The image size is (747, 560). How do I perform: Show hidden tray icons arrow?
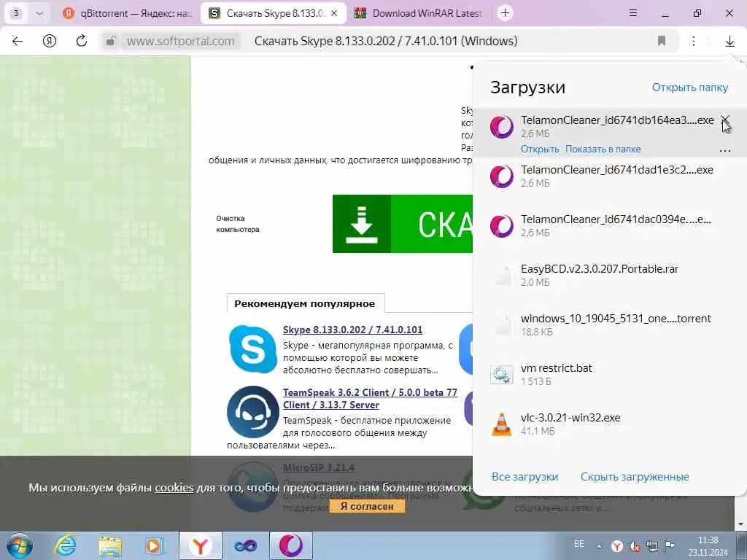click(599, 546)
